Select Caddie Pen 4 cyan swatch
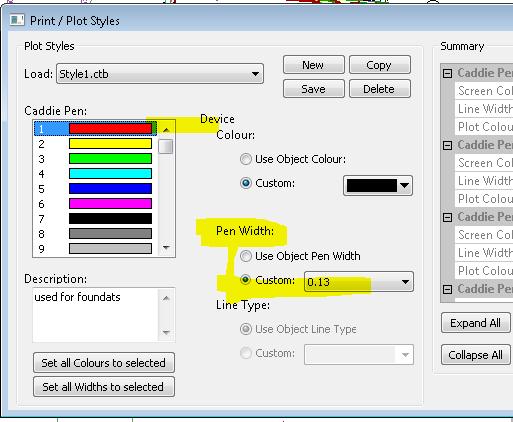 110,174
